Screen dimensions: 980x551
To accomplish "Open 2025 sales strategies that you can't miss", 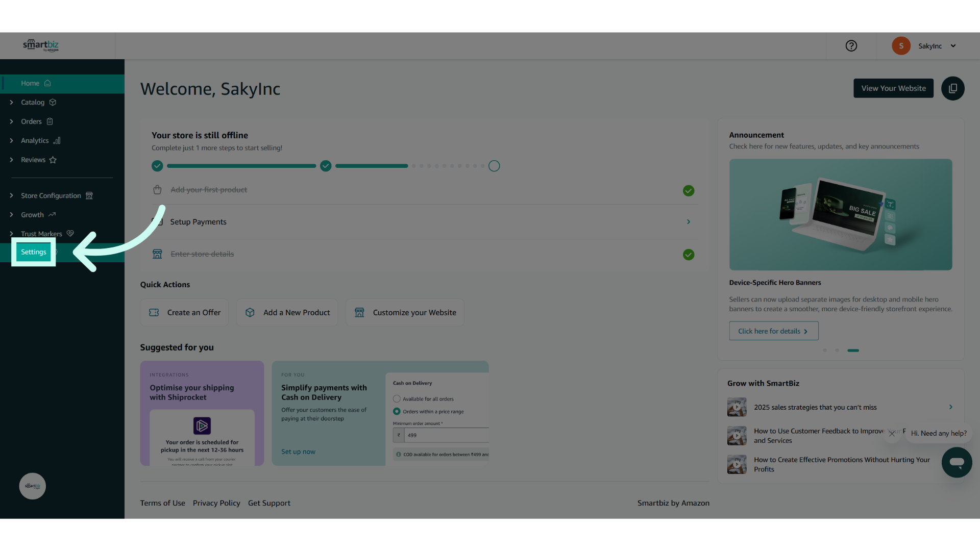I will click(x=815, y=408).
